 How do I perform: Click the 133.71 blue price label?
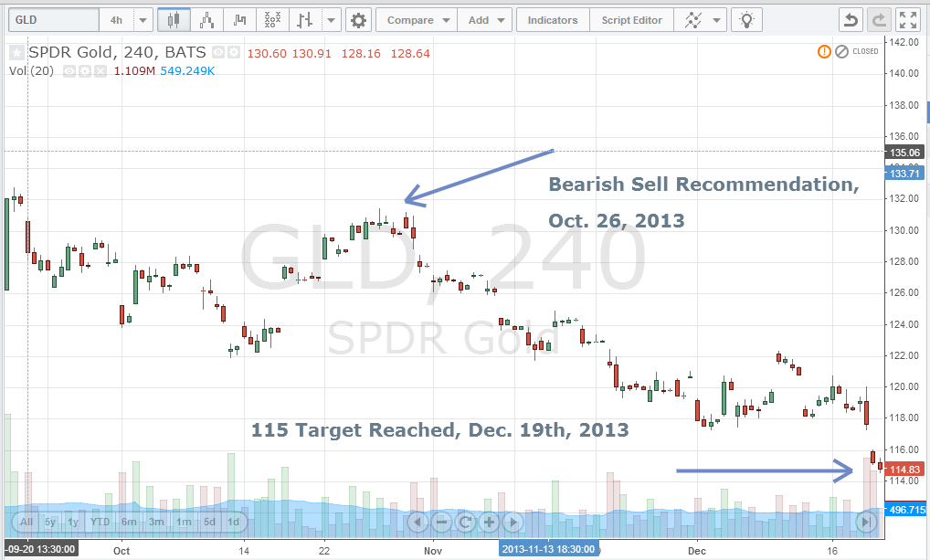(904, 174)
